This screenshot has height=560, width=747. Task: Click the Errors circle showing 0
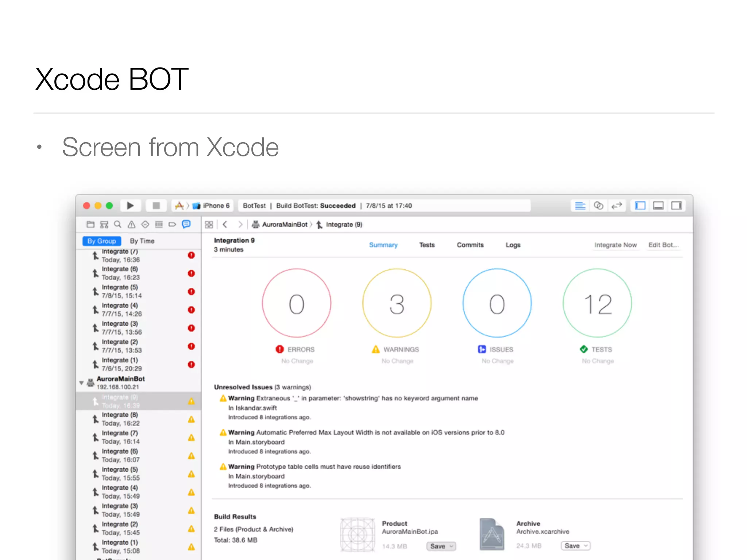coord(297,303)
